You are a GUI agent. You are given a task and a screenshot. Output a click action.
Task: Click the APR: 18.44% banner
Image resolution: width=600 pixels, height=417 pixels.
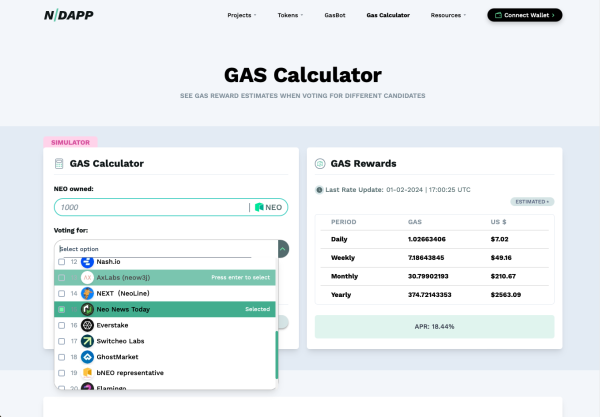tap(434, 327)
